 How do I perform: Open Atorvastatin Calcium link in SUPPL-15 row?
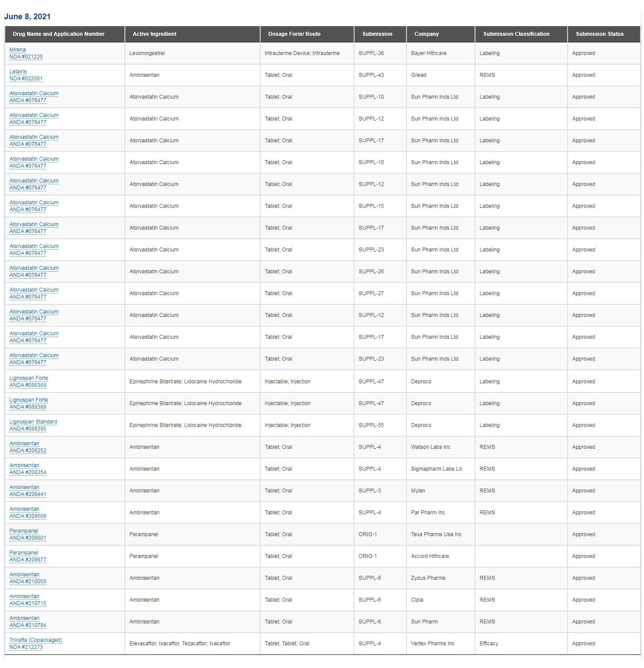[x=34, y=203]
